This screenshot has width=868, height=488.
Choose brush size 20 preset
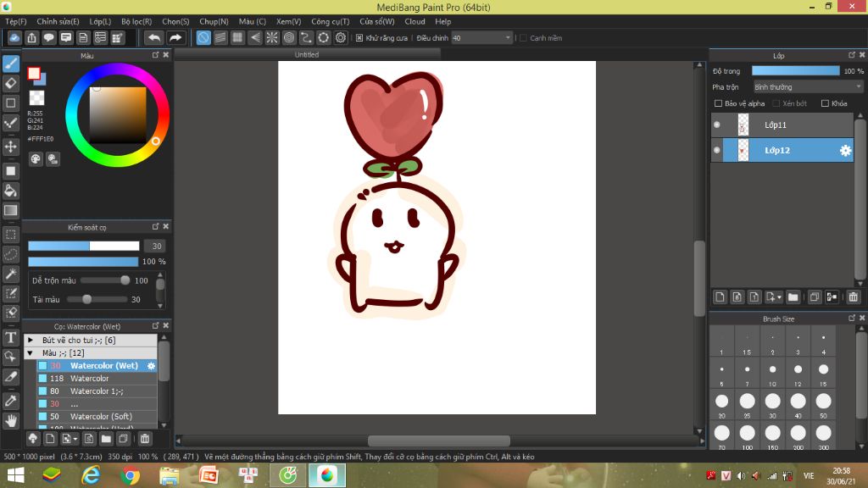[x=722, y=404]
